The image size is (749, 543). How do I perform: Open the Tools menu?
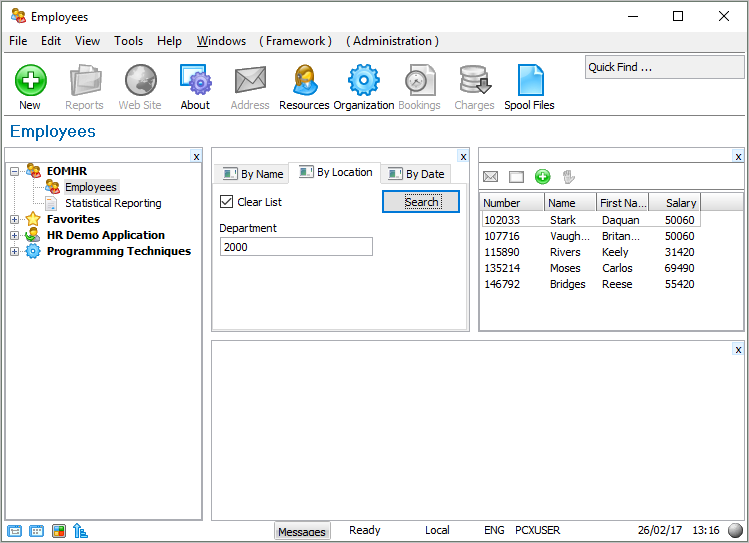[x=128, y=41]
